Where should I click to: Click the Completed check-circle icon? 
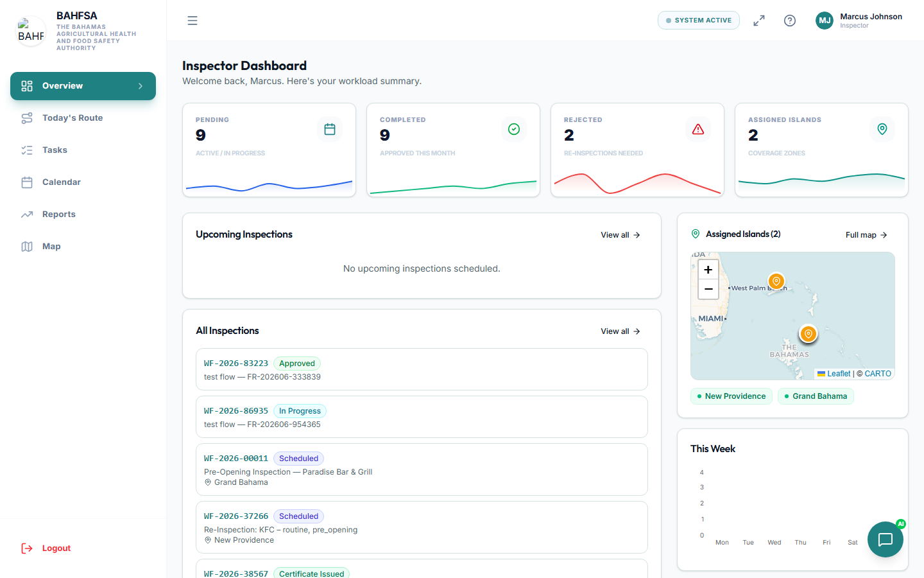(x=514, y=129)
